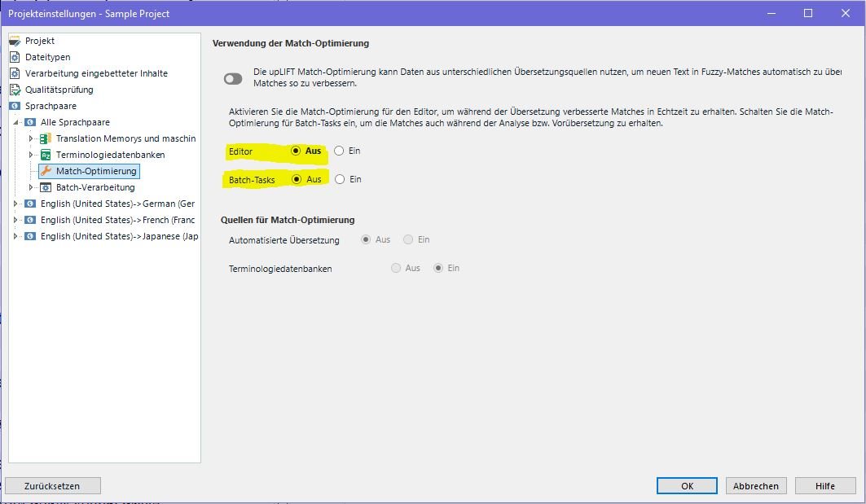Switch Batch-Tasks to Ein

(341, 179)
